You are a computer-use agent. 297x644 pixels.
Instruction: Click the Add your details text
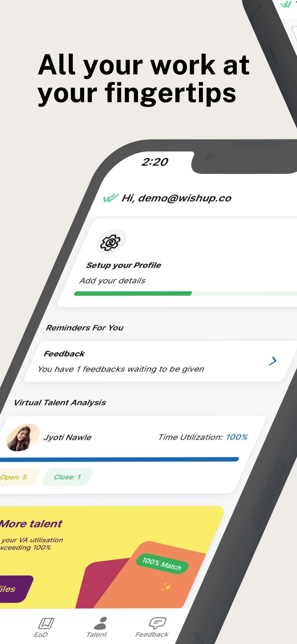[x=112, y=281]
